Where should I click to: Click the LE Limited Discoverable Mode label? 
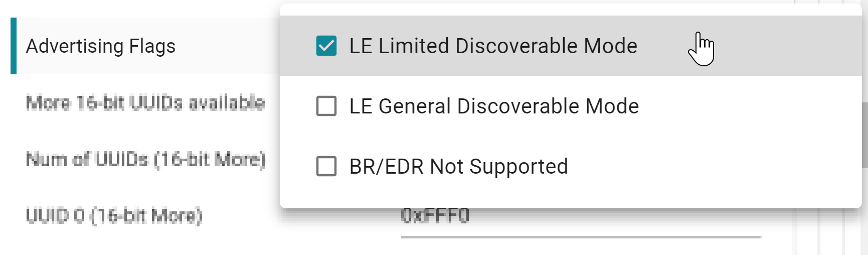[x=493, y=46]
